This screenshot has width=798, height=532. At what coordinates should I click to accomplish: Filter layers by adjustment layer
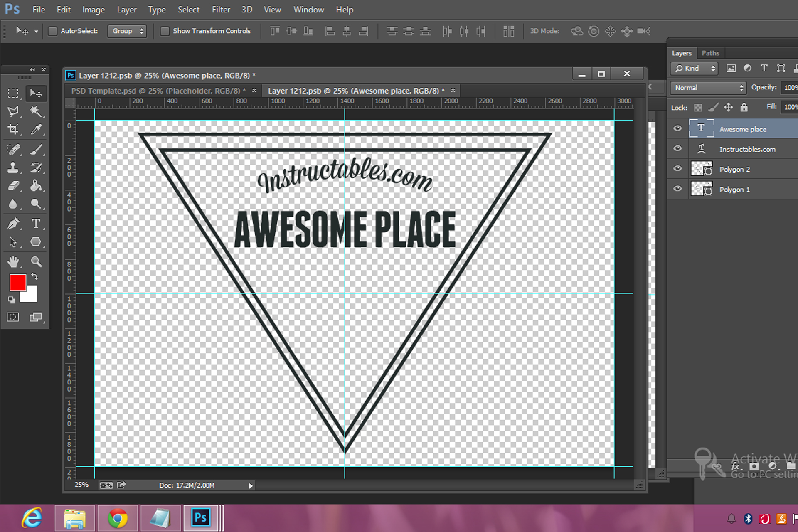[748, 68]
